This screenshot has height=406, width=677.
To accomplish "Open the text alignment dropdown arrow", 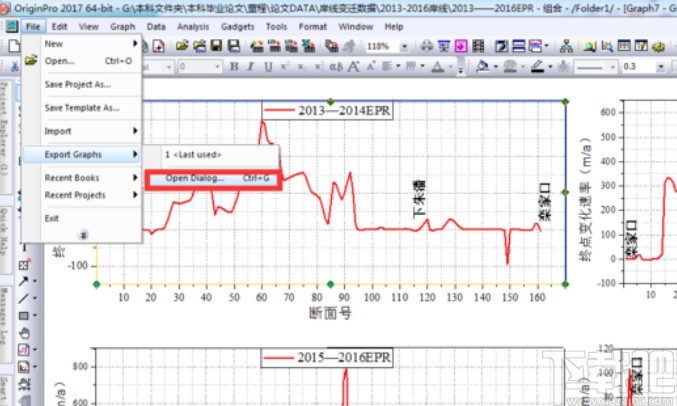I will (398, 66).
